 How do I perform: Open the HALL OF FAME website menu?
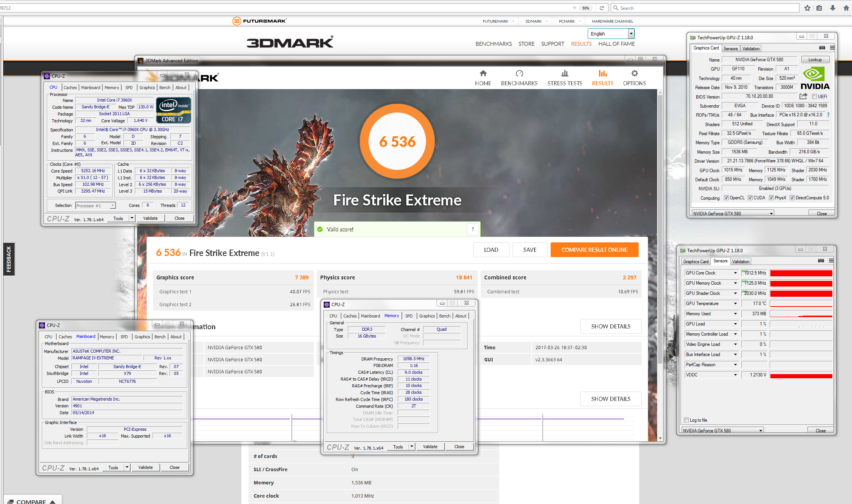tap(616, 44)
